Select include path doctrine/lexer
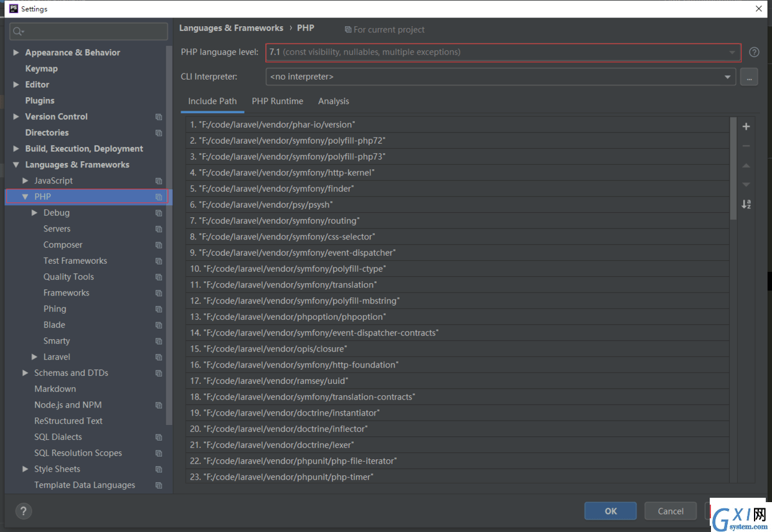The width and height of the screenshot is (772, 532). [x=458, y=445]
